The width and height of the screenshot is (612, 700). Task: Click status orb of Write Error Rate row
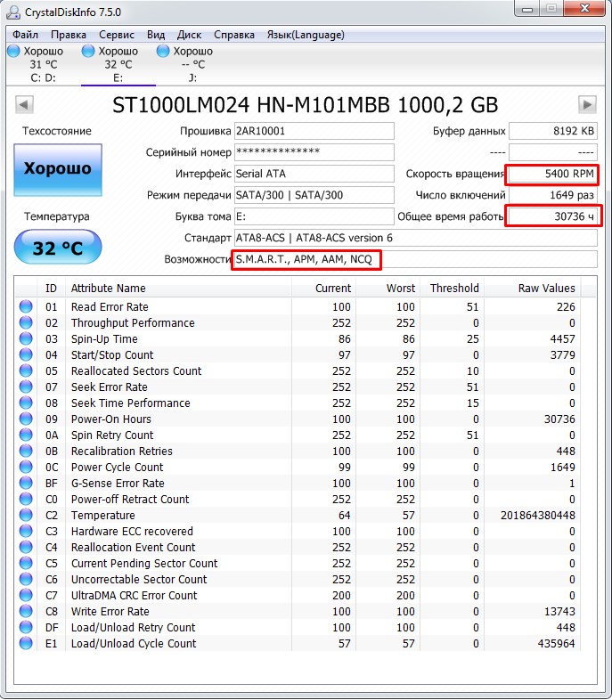point(26,612)
